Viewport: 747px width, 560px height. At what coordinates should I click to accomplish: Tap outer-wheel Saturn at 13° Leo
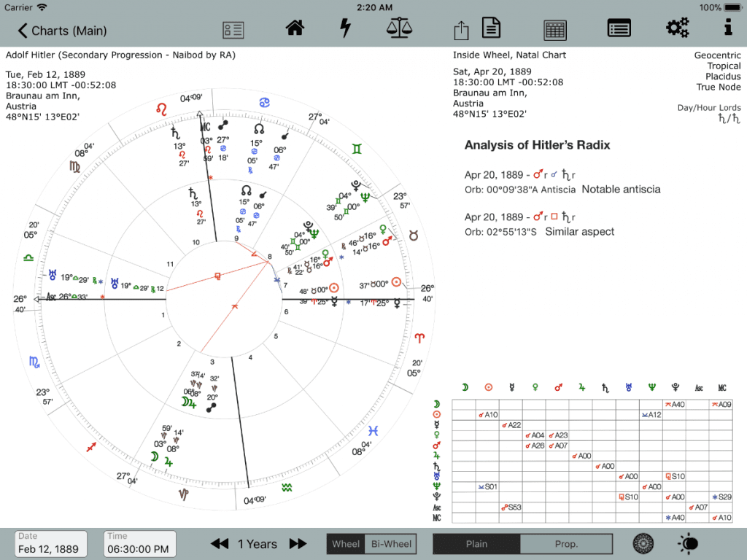tap(176, 133)
